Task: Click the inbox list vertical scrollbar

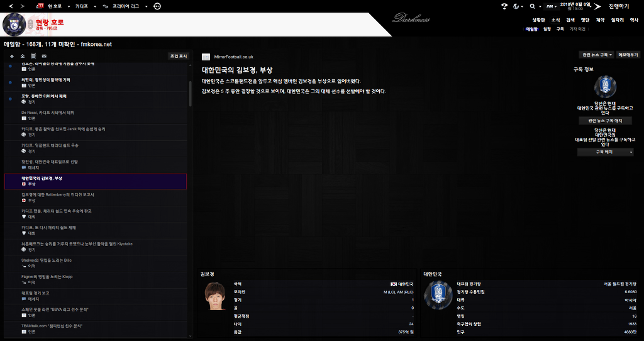Action: (190, 94)
